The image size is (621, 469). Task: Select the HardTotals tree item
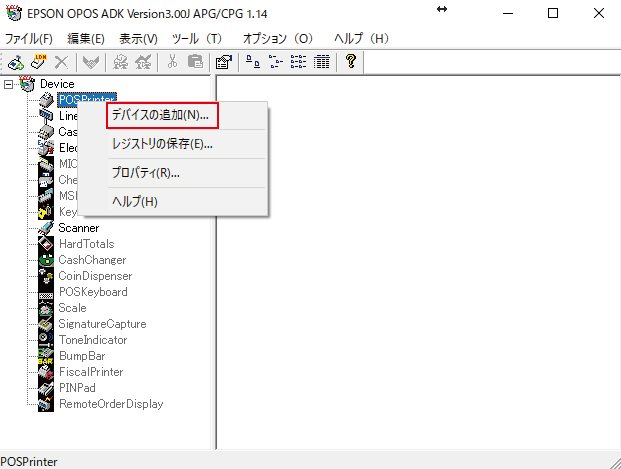86,244
